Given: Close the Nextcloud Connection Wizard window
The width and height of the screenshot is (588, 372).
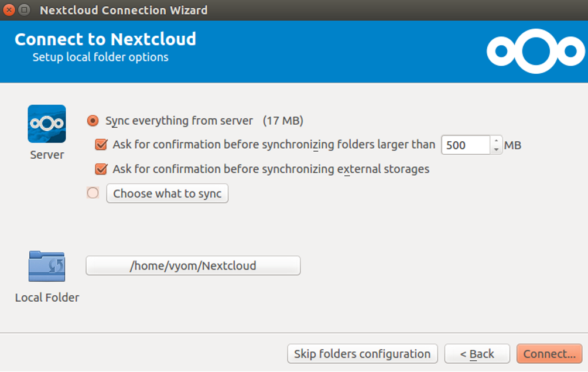Looking at the screenshot, I should coord(9,10).
